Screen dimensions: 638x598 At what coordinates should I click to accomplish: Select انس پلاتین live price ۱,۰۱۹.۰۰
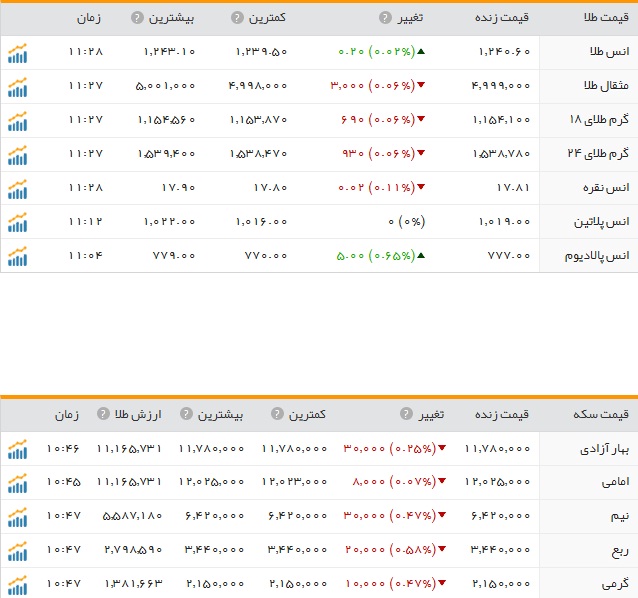[x=504, y=222]
